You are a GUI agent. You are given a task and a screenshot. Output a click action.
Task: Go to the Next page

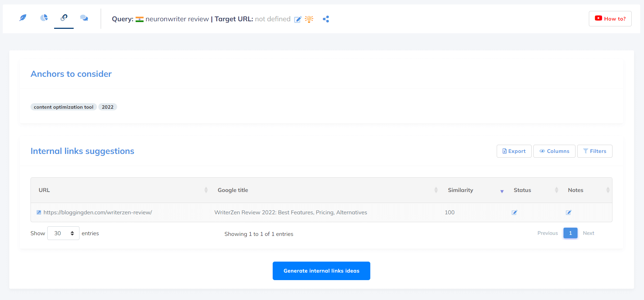tap(589, 233)
